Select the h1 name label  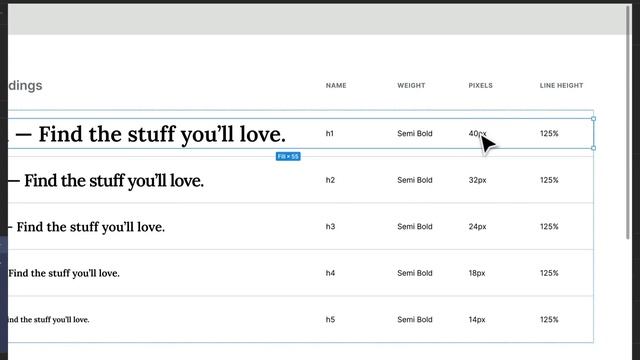(330, 133)
